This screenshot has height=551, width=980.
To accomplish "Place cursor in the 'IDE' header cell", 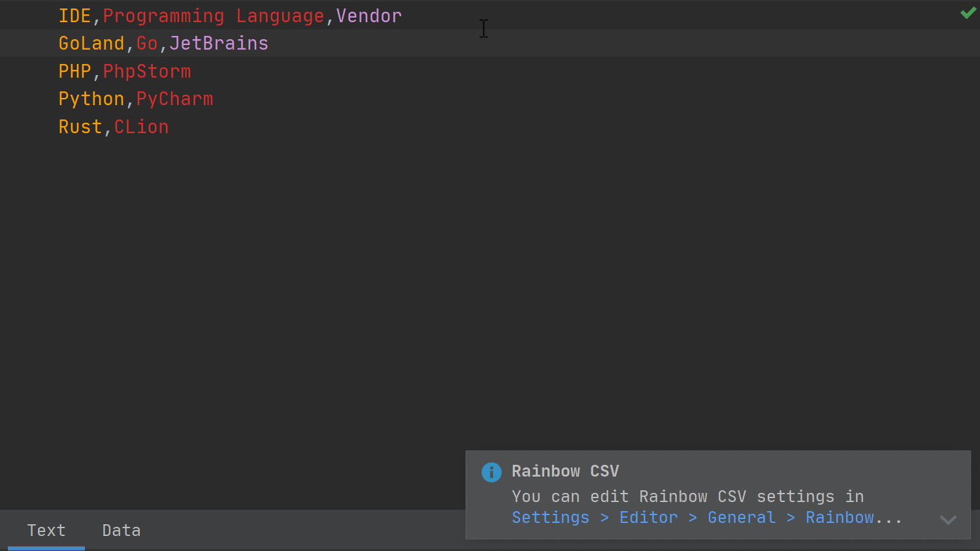I will (x=74, y=16).
